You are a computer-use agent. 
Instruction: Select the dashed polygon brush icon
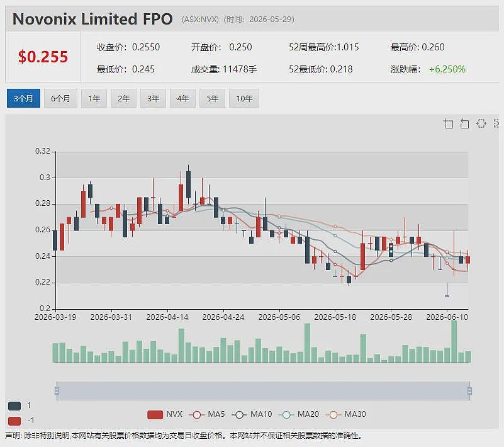(481, 123)
